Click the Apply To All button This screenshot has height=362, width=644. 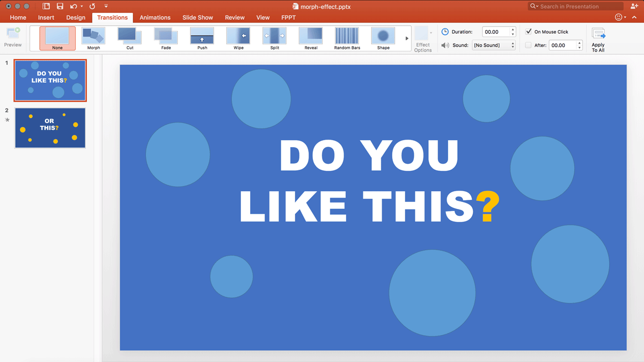598,39
